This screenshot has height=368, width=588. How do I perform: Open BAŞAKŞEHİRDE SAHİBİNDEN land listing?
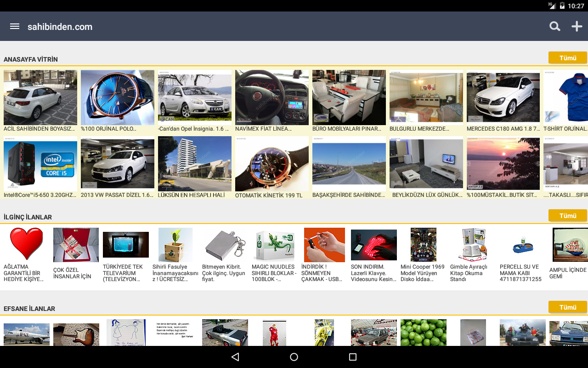349,167
